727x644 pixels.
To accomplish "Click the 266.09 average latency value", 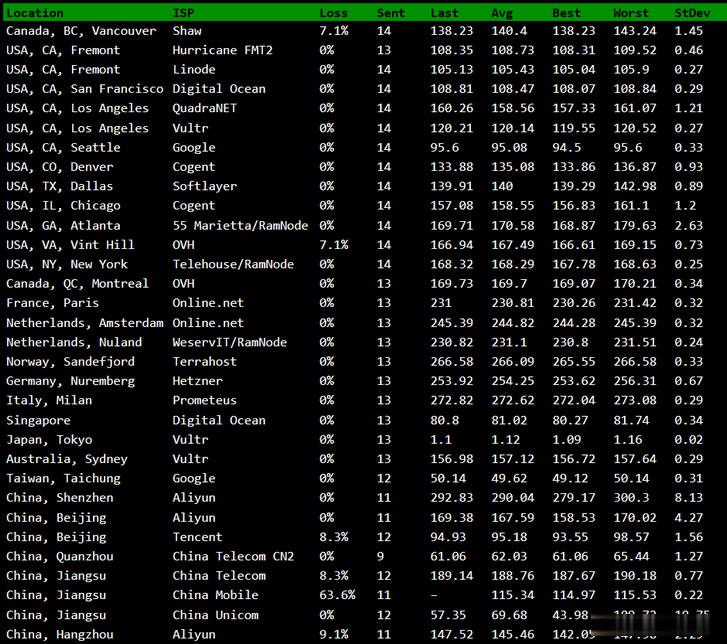I will pos(512,362).
